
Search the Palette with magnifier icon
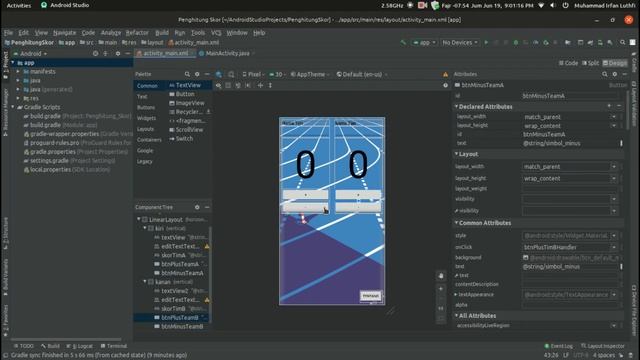pyautogui.click(x=187, y=74)
